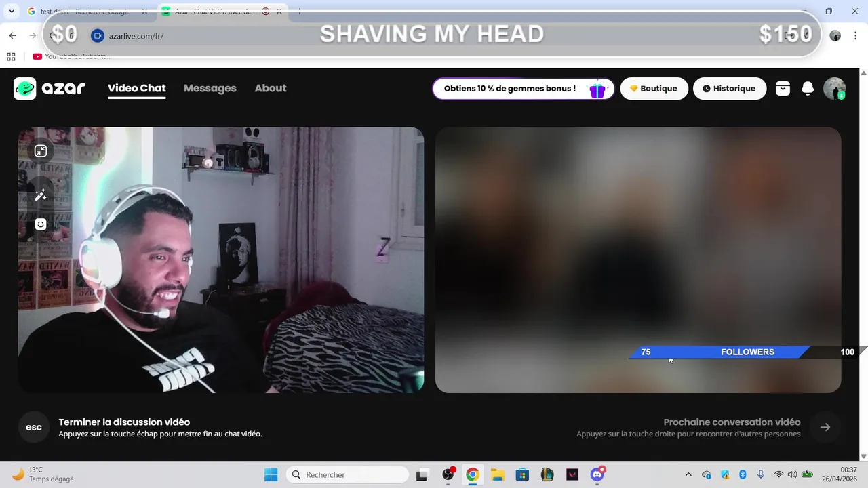This screenshot has height=488, width=868.
Task: Open the smiley face filter icon
Action: click(41, 224)
